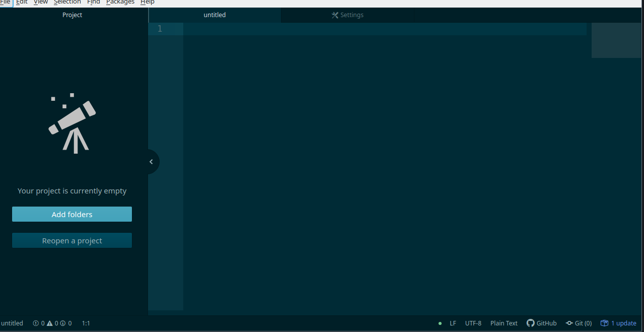Open the File menu
The image size is (644, 332).
tap(6, 3)
